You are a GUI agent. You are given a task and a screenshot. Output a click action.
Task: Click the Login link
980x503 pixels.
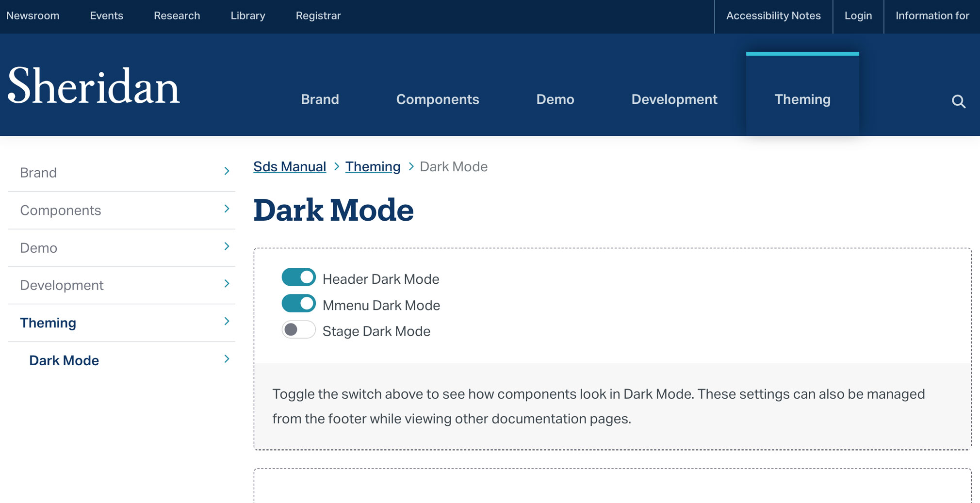click(858, 16)
